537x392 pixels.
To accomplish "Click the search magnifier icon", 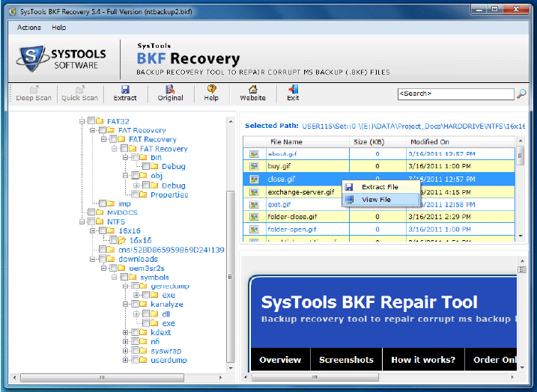I will 521,94.
